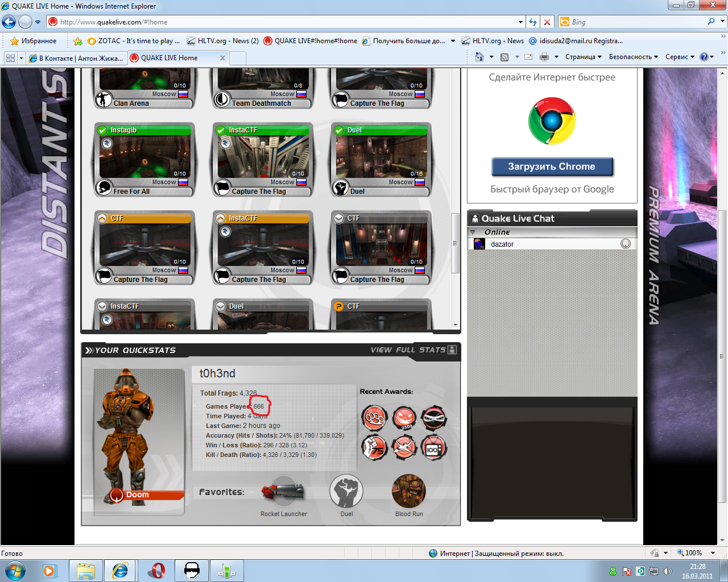Click the server list scrollbar handle

coord(455,243)
